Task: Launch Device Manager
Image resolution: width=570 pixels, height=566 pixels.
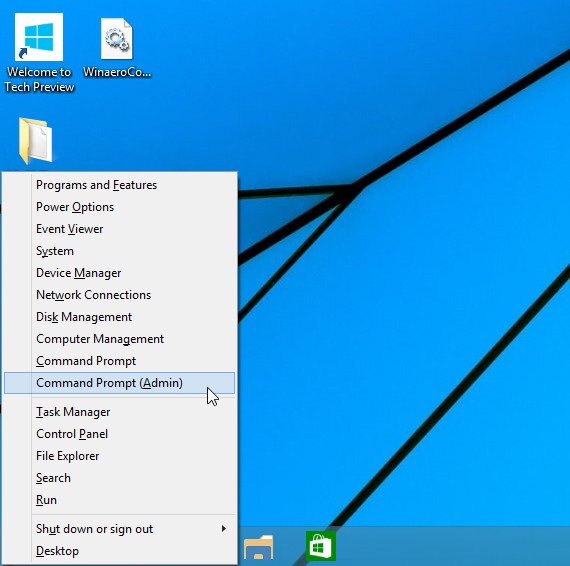Action: [x=119, y=273]
